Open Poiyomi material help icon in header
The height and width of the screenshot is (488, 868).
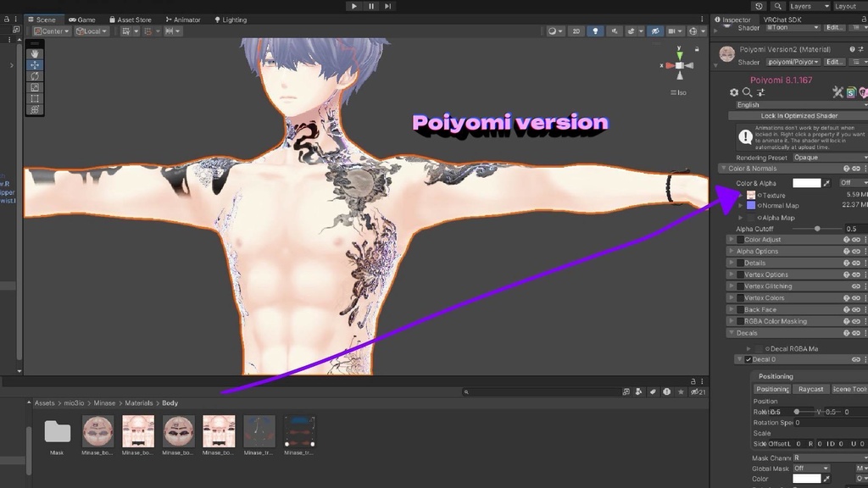coord(852,49)
